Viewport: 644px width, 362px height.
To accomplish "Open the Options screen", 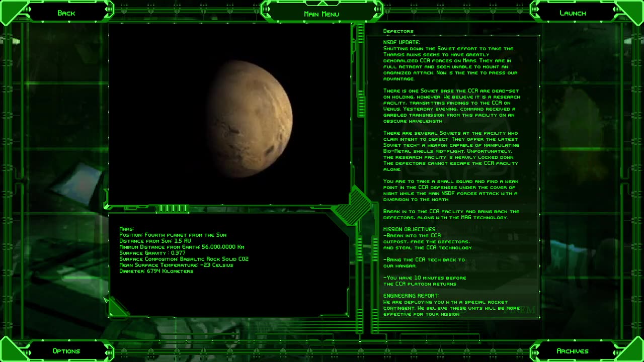I will point(66,351).
